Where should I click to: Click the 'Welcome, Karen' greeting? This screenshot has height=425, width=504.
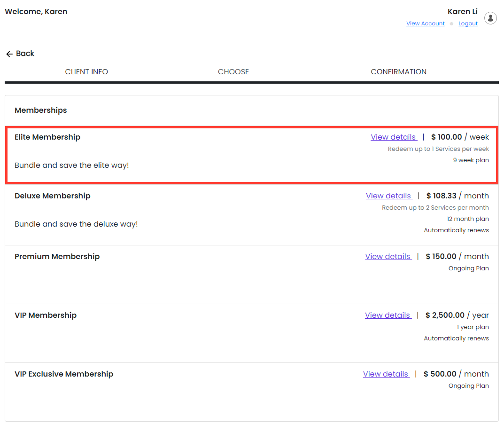click(36, 12)
